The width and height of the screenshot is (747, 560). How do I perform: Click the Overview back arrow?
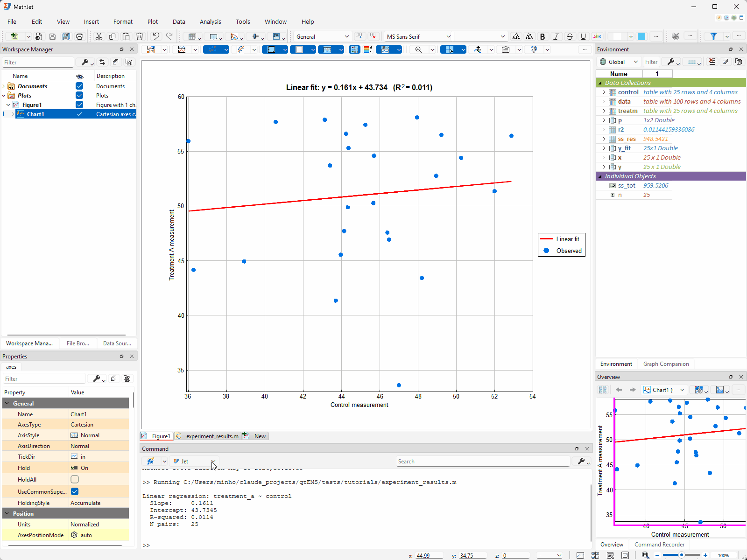pos(619,390)
